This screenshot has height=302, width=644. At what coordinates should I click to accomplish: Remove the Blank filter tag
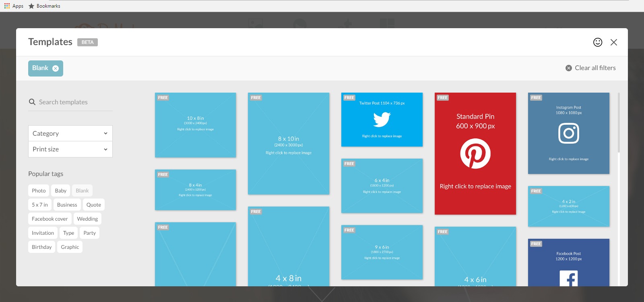[x=56, y=68]
